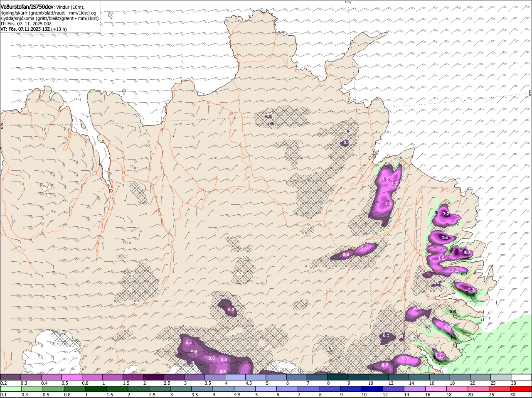The image size is (532, 398).
Task: Select lower legend dark green swatch between 1 and 1.5
Action: click(x=96, y=389)
